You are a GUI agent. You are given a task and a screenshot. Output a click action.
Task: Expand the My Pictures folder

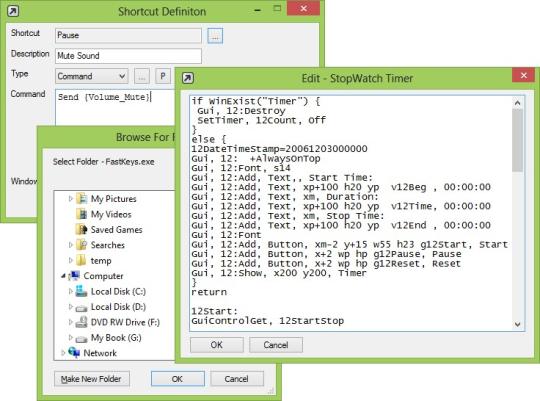click(71, 199)
